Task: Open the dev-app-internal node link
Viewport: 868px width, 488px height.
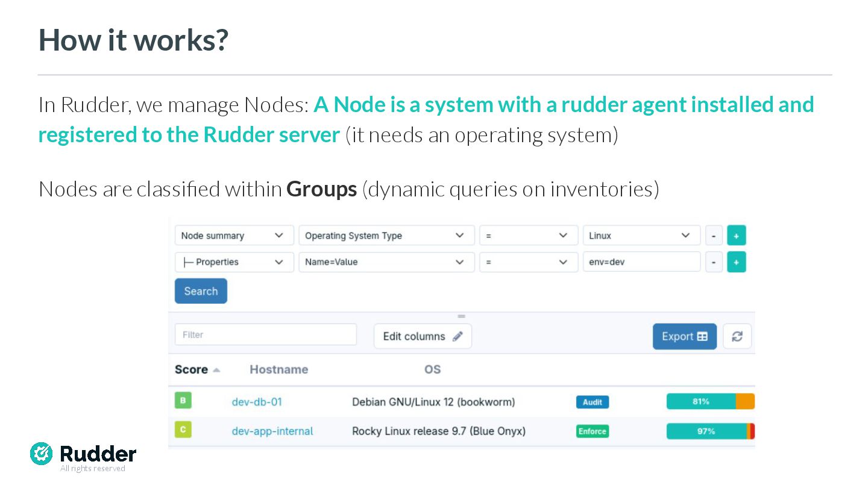Action: 272,431
